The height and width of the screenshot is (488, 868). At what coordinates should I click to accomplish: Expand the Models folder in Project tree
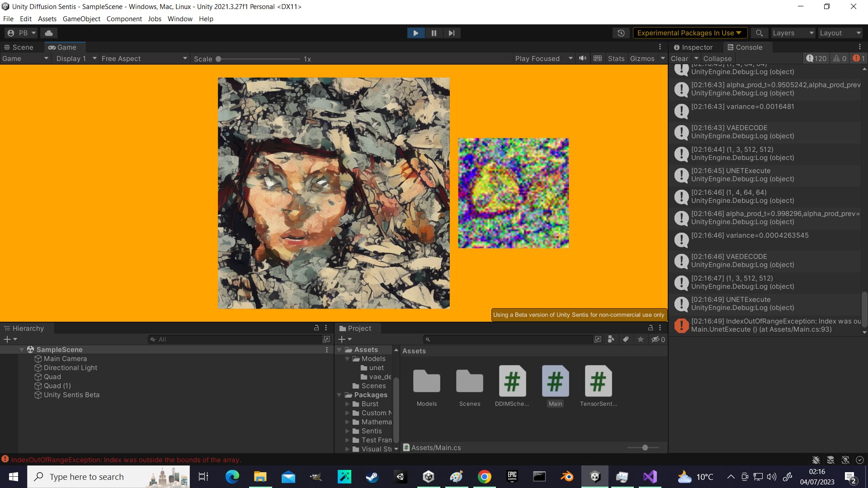348,358
